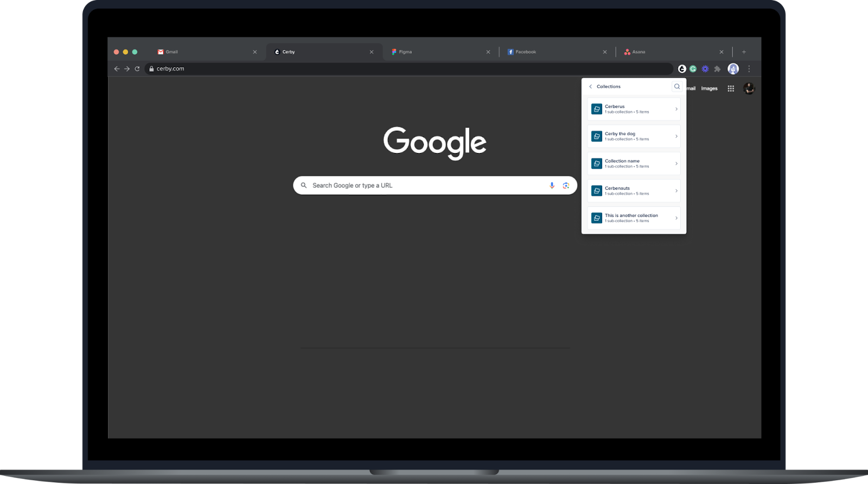The image size is (868, 484).
Task: Click the lock icon in the address bar
Action: [x=151, y=69]
